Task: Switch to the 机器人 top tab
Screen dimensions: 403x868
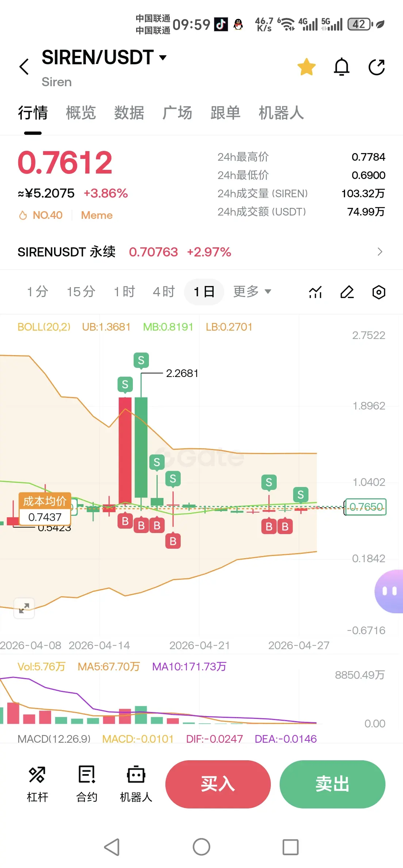Action: pos(281,113)
